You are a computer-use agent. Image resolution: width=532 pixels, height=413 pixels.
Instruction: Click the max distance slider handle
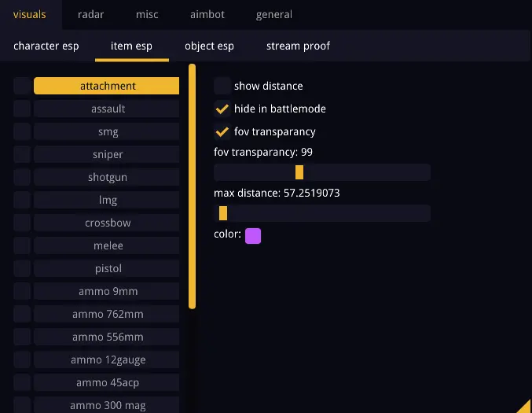[x=223, y=213]
